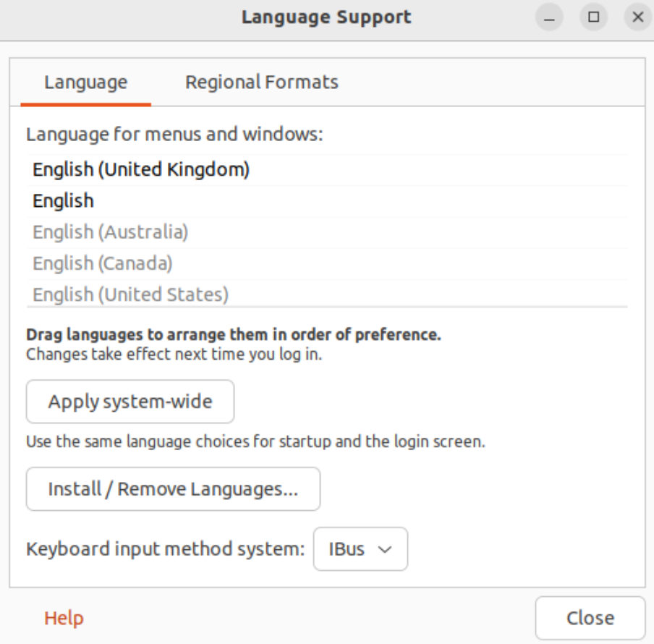The image size is (654, 644).
Task: Choose English (Australia) from the list
Action: click(x=111, y=232)
